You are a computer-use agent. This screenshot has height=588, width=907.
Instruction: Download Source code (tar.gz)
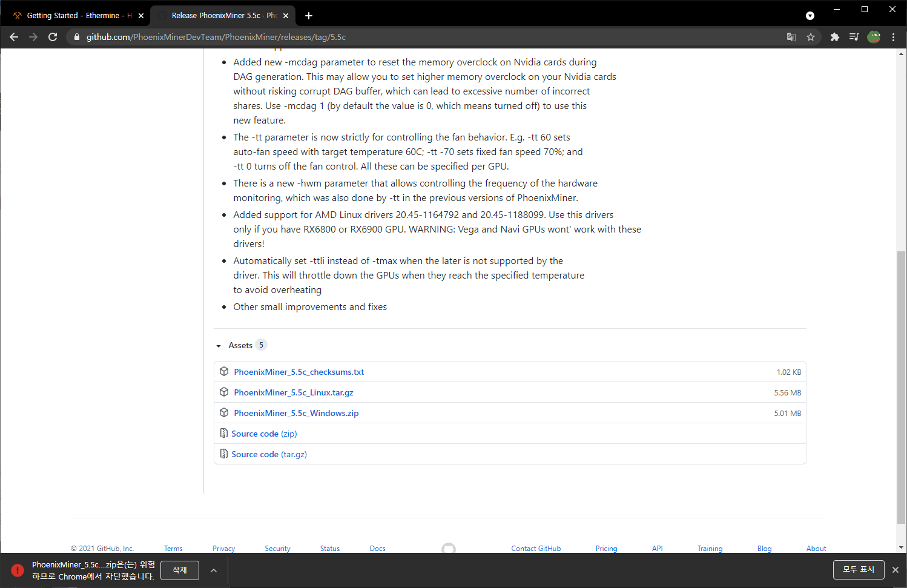[269, 454]
